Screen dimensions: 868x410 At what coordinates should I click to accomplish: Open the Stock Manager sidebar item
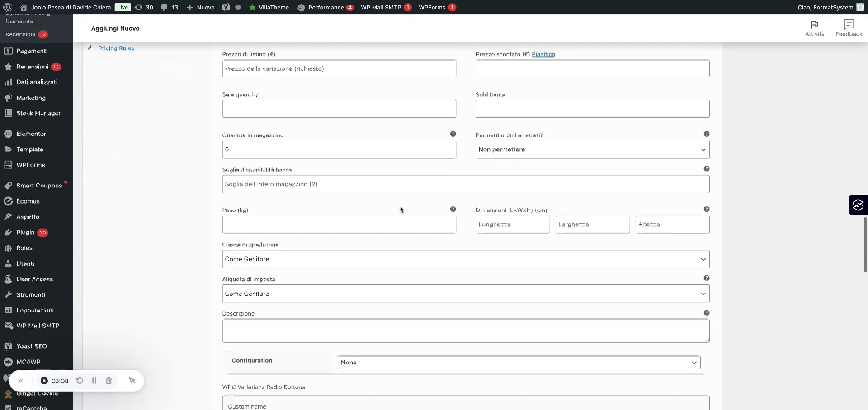(39, 113)
